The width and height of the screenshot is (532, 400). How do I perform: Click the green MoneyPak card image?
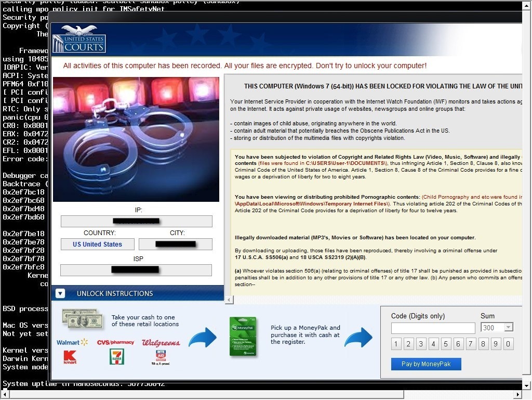243,337
